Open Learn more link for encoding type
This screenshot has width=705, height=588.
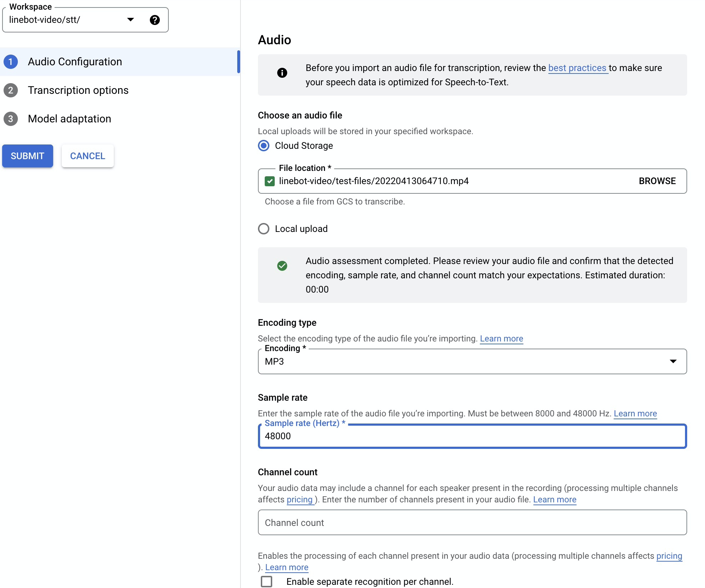tap(501, 339)
